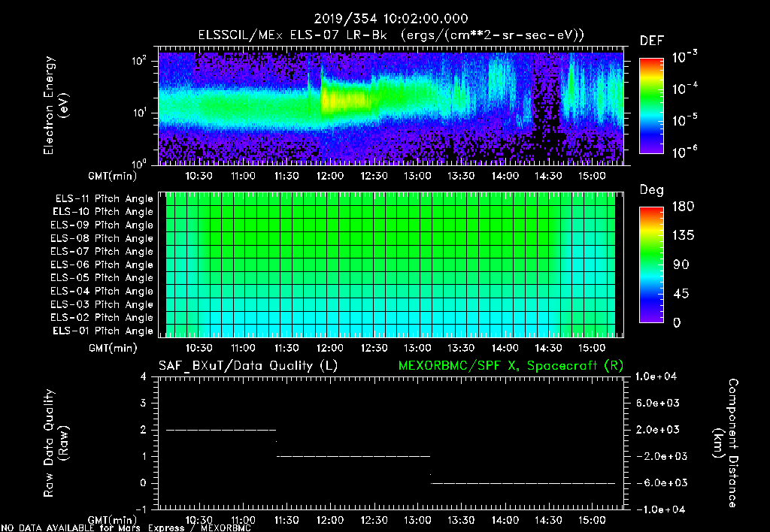770x532 pixels.
Task: Click the ELSSCIL/MEx ELS-07 LR-Bk plot title
Action: [391, 35]
